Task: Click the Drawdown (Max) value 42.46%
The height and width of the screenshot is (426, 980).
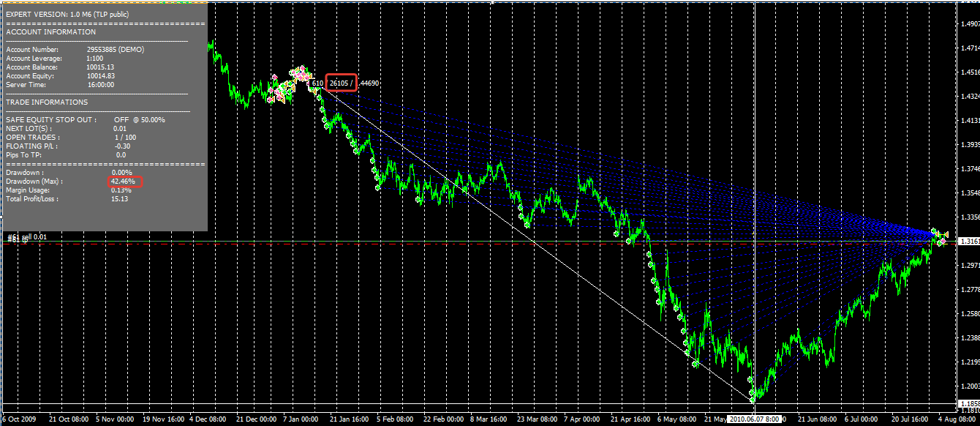Action: 124,181
